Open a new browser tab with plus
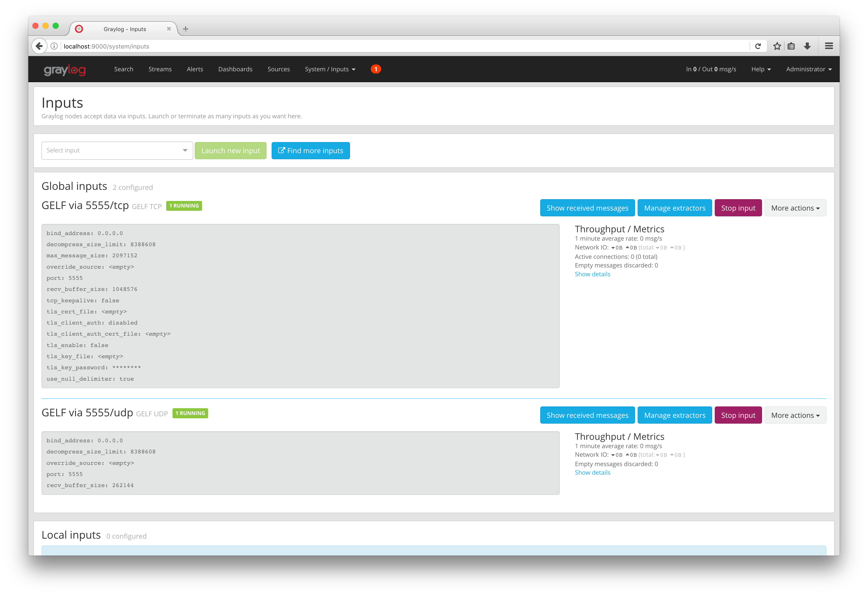868x596 pixels. pos(186,29)
